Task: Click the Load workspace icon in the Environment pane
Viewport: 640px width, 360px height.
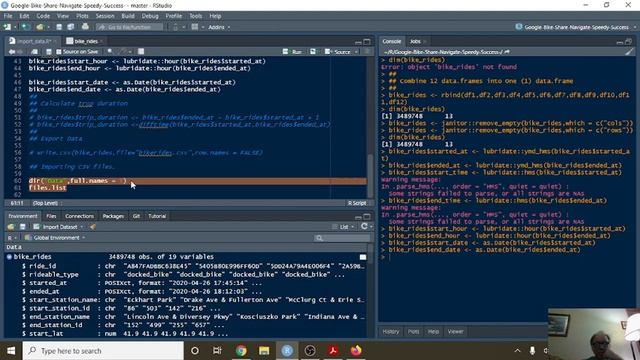Action: (x=11, y=227)
